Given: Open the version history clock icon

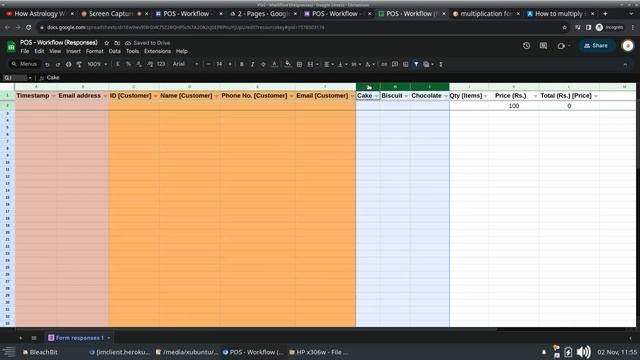Looking at the screenshot, I should pyautogui.click(x=527, y=46).
